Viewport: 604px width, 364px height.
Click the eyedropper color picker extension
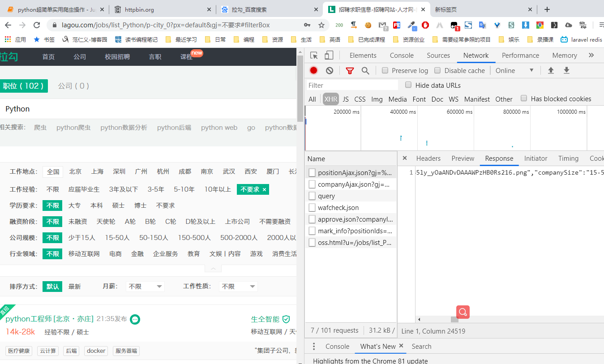tap(411, 26)
